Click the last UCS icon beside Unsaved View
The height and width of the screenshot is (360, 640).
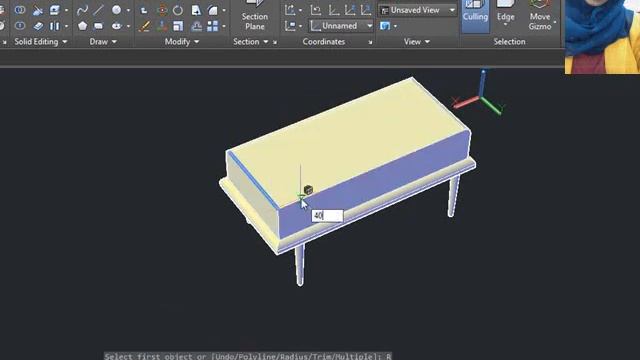pyautogui.click(x=366, y=10)
